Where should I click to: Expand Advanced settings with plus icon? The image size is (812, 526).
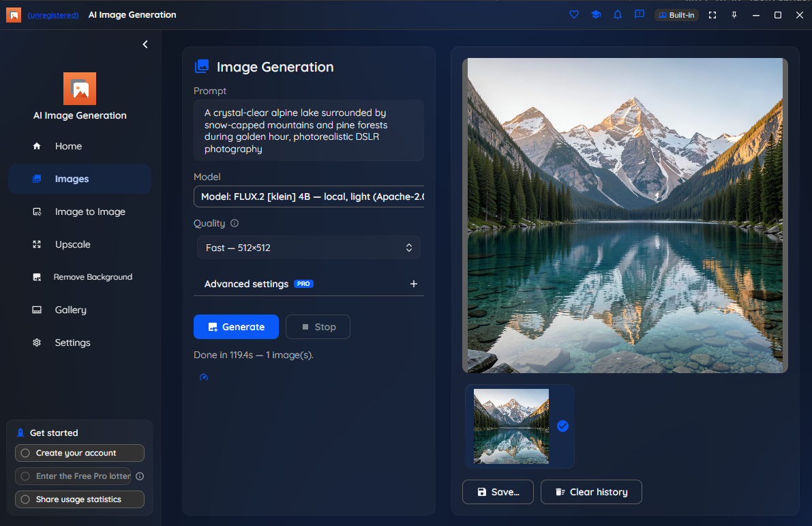point(414,284)
